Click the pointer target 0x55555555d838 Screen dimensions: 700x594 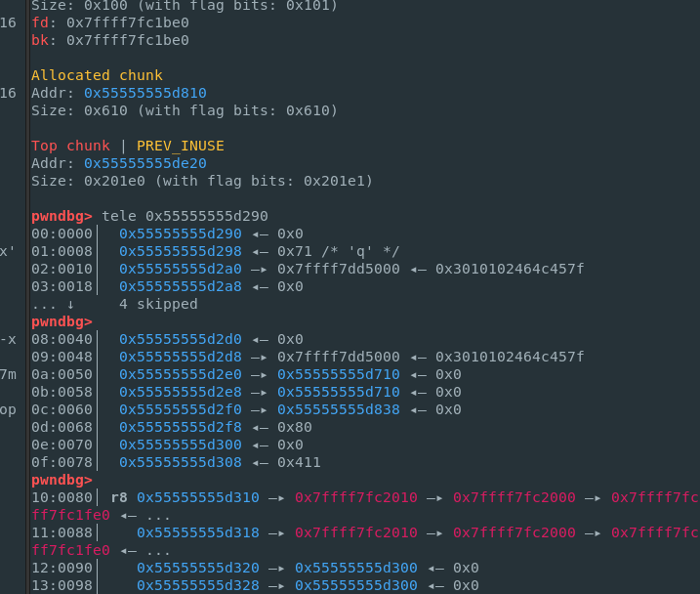click(x=338, y=409)
